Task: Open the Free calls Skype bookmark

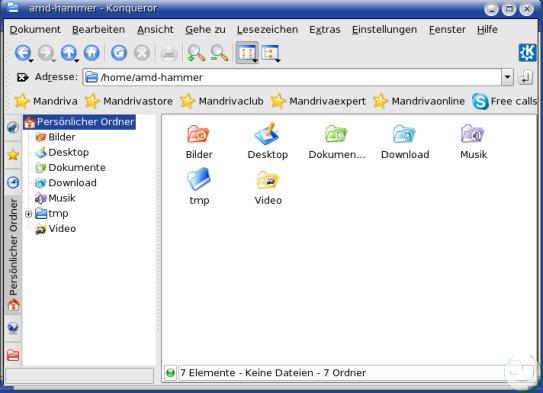Action: 505,101
